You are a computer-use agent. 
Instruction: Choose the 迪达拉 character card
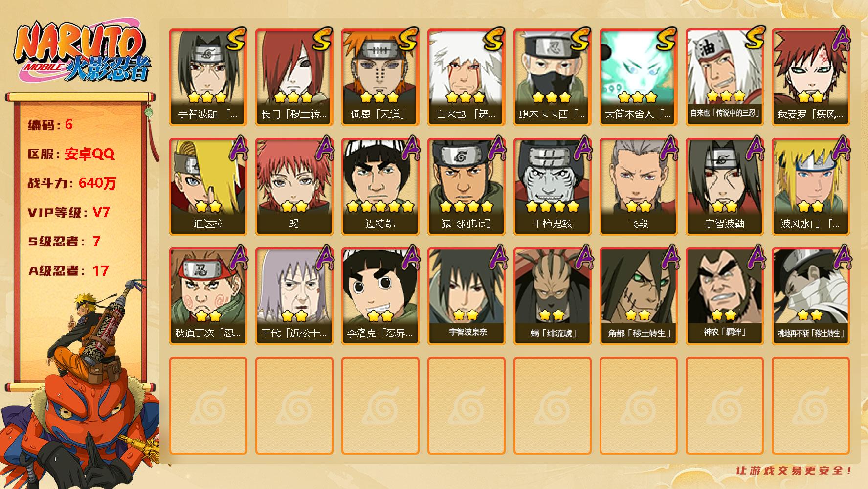(x=208, y=186)
